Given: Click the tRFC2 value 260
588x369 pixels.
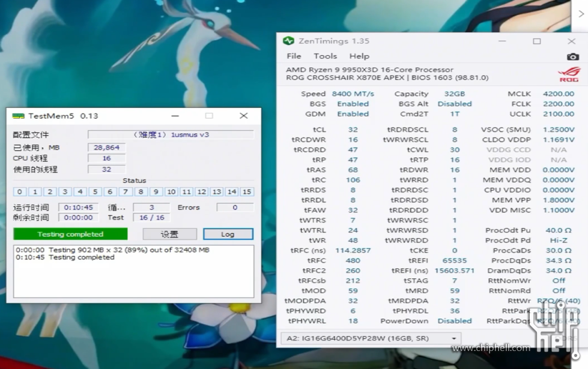Looking at the screenshot, I should pos(353,271).
